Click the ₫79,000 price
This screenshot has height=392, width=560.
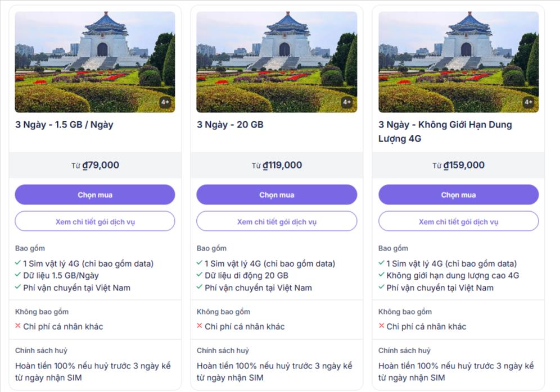[101, 165]
